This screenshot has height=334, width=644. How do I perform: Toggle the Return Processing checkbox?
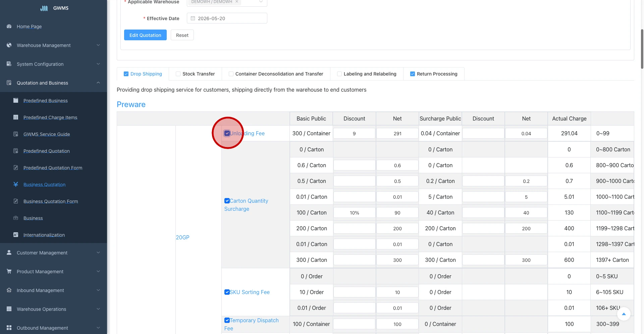click(413, 74)
